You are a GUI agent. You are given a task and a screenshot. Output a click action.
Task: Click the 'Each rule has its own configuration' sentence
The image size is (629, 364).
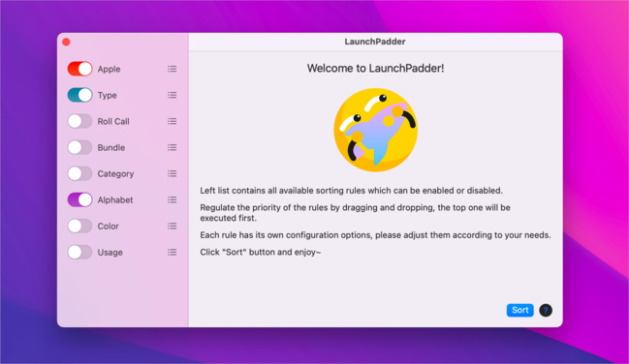[x=375, y=235]
